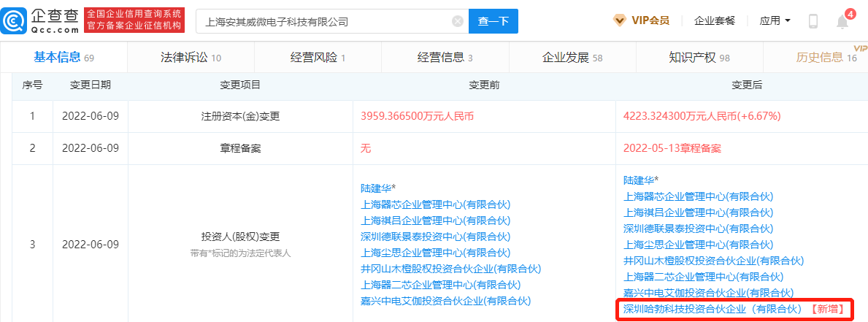Expand the 应用 dropdown menu
868x322 pixels.
click(775, 21)
